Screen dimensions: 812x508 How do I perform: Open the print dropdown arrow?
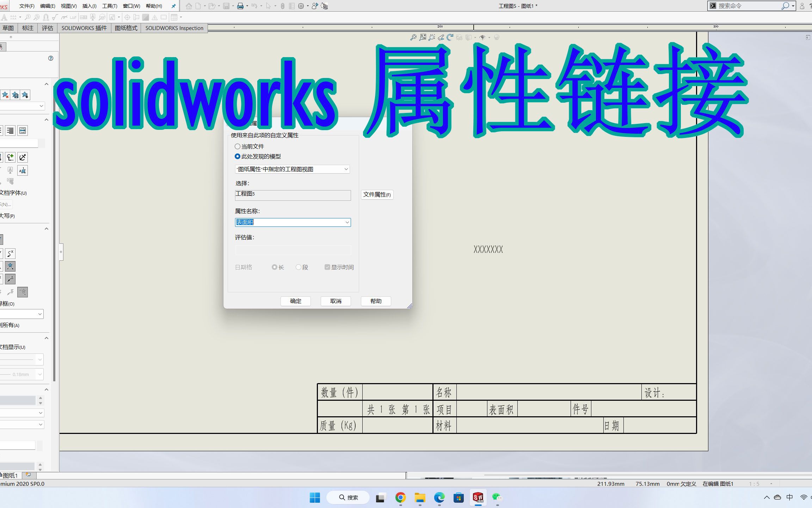(x=247, y=6)
